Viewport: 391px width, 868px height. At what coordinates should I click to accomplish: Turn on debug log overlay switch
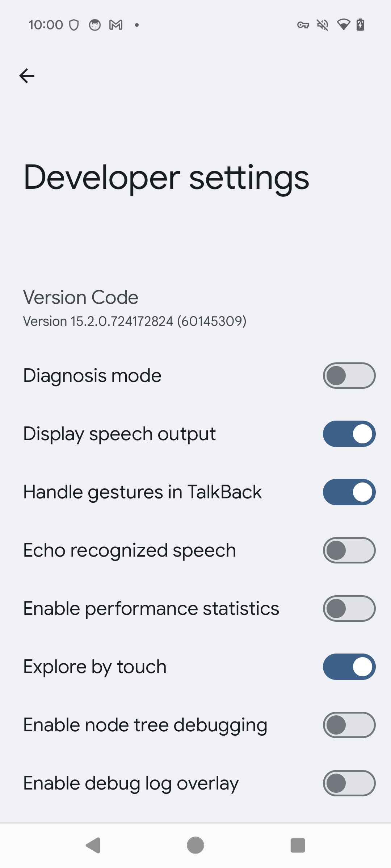pyautogui.click(x=349, y=783)
